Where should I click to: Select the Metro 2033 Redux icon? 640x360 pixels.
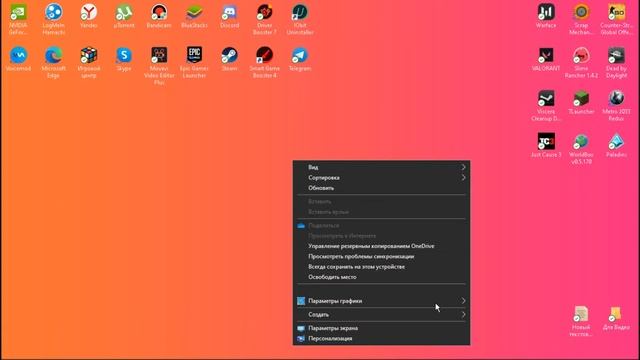coord(616,99)
